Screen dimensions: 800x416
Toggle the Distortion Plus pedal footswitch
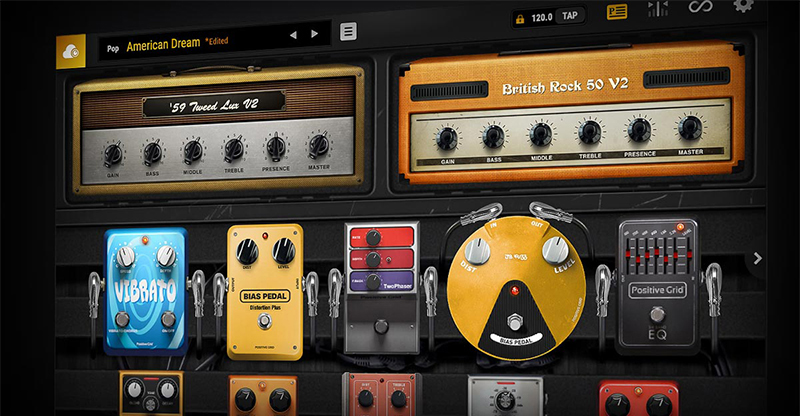tap(264, 321)
